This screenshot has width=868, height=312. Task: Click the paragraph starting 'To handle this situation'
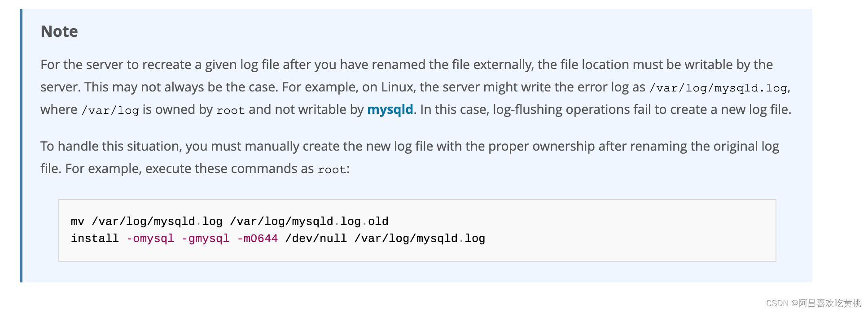(410, 157)
